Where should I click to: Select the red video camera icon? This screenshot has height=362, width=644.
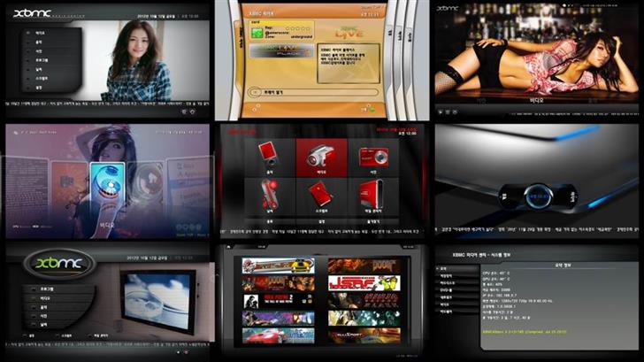pos(321,157)
